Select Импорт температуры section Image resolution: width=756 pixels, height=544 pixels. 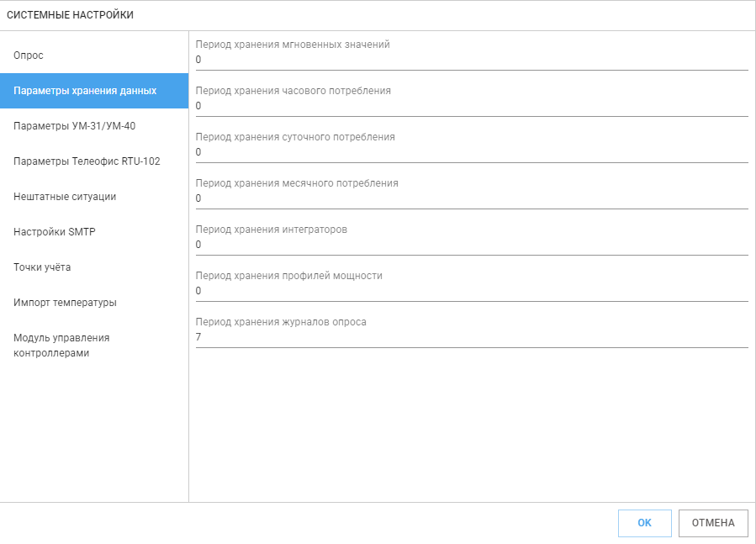[94, 303]
